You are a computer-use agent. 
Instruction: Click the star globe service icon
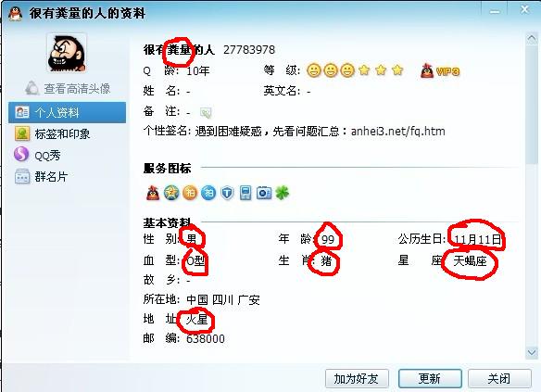pos(171,193)
